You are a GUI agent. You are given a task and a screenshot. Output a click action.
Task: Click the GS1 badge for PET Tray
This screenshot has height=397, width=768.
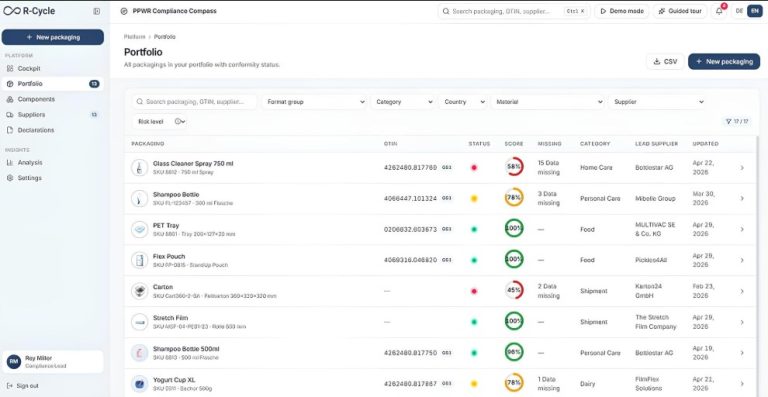point(447,229)
